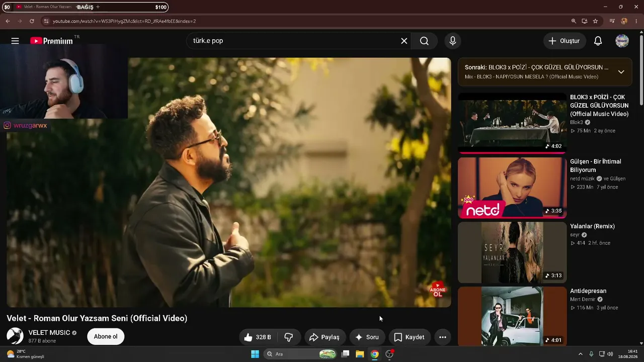The image size is (644, 362).
Task: Go back with the browser back arrow
Action: 8,21
